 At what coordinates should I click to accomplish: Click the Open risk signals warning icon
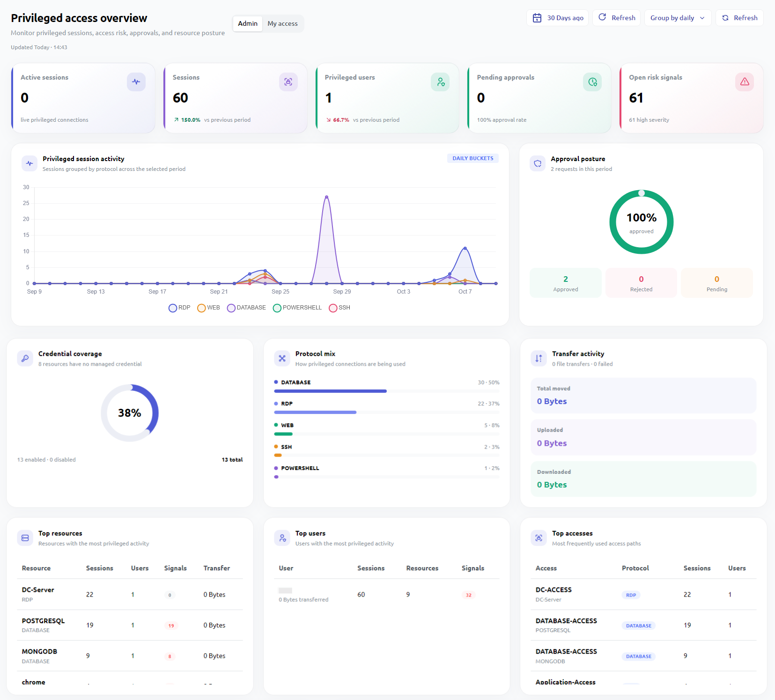(745, 82)
